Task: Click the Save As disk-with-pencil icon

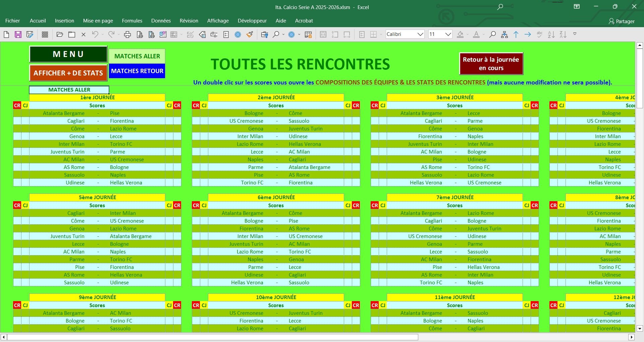Action: coord(30,34)
